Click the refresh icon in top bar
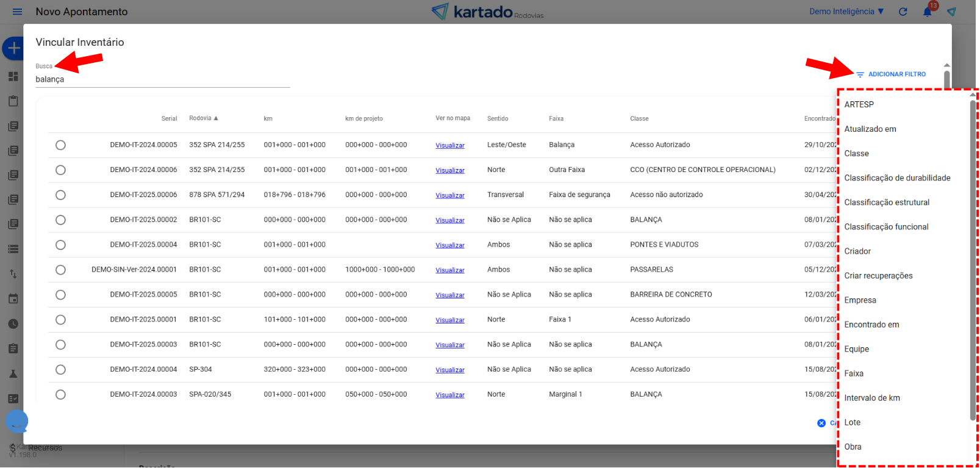This screenshot has width=980, height=468. [903, 12]
